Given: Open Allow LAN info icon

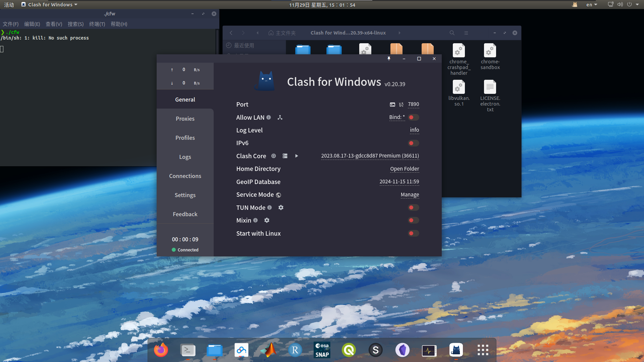Looking at the screenshot, I should click(269, 117).
